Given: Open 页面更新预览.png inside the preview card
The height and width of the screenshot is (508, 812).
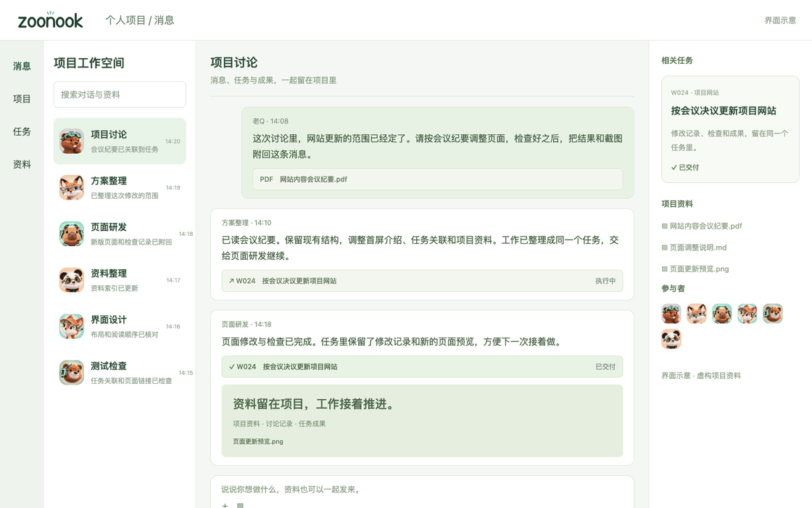Looking at the screenshot, I should tap(258, 442).
